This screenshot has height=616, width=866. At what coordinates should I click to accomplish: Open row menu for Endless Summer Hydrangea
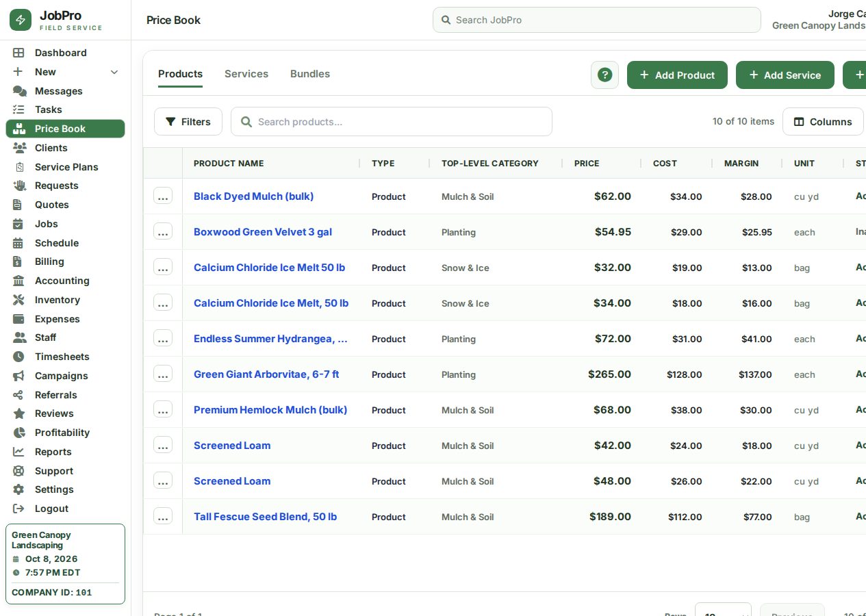point(163,338)
